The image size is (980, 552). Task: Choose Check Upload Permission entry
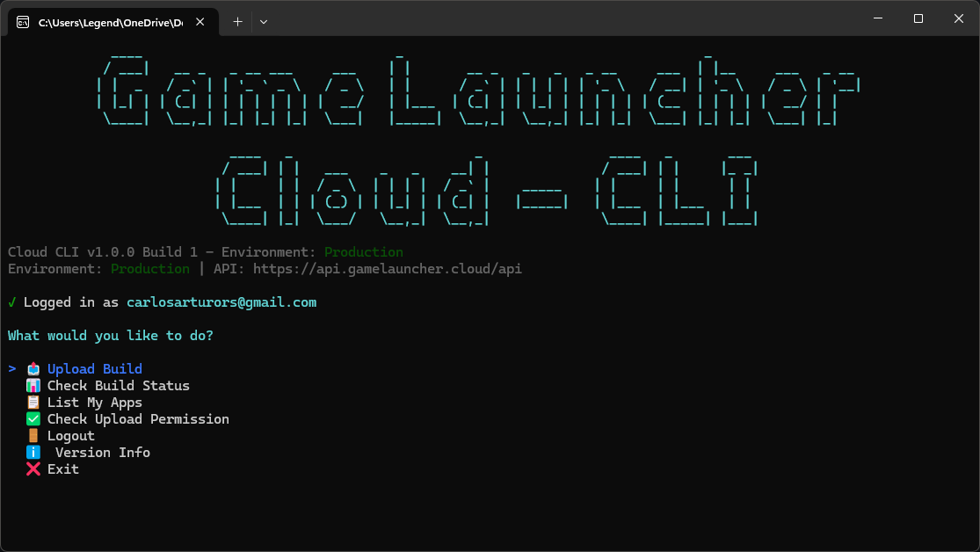pos(138,419)
